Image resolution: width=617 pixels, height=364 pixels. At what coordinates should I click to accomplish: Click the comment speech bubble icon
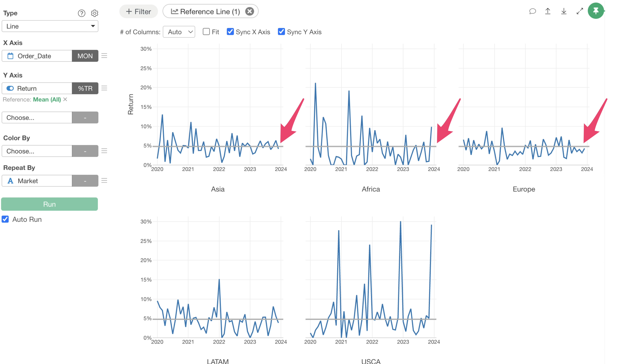[x=532, y=11]
